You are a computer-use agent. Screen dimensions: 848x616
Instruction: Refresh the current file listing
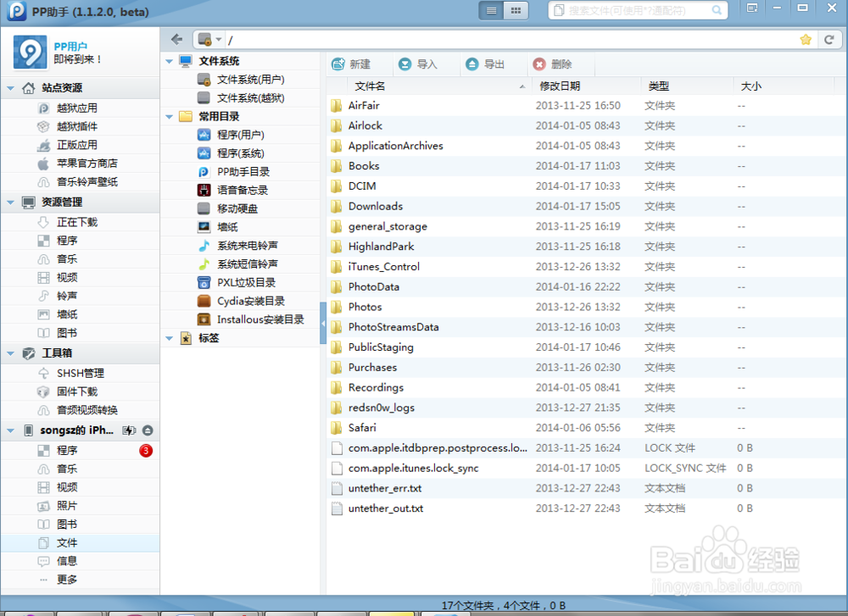click(828, 39)
